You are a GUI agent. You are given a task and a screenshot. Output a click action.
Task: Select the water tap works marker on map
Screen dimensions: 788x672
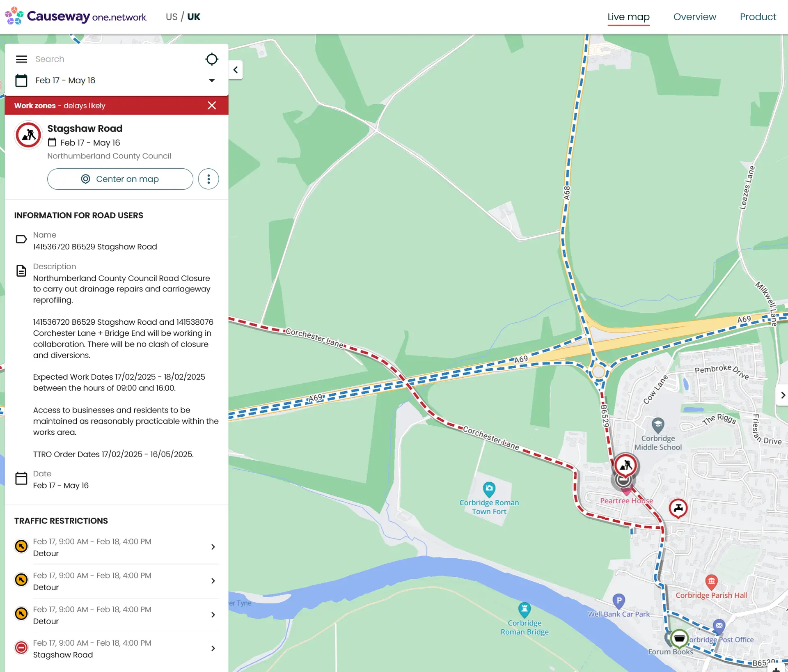click(x=678, y=508)
